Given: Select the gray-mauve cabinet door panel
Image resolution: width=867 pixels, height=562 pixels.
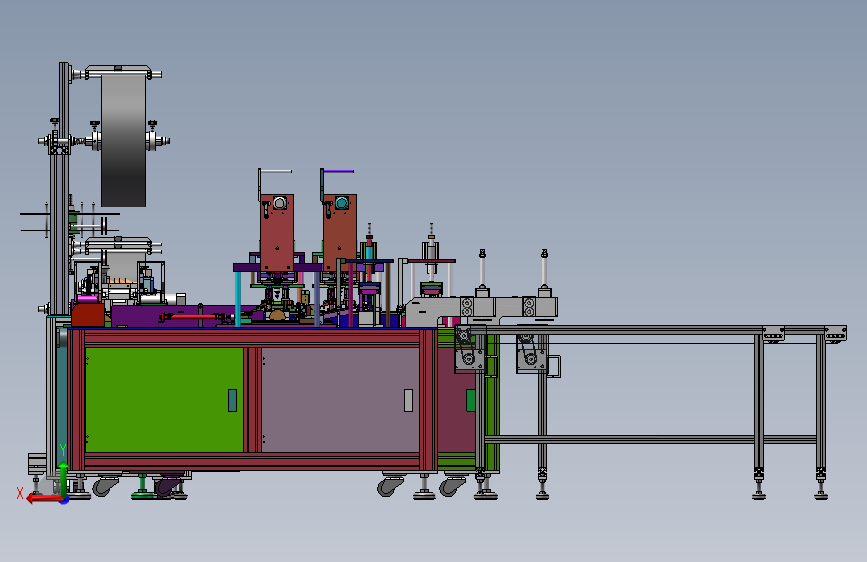Looking at the screenshot, I should 340,400.
